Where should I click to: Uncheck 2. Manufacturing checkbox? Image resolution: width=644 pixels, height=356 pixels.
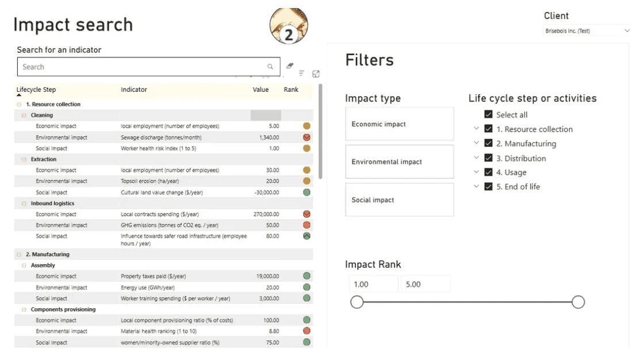pyautogui.click(x=488, y=143)
